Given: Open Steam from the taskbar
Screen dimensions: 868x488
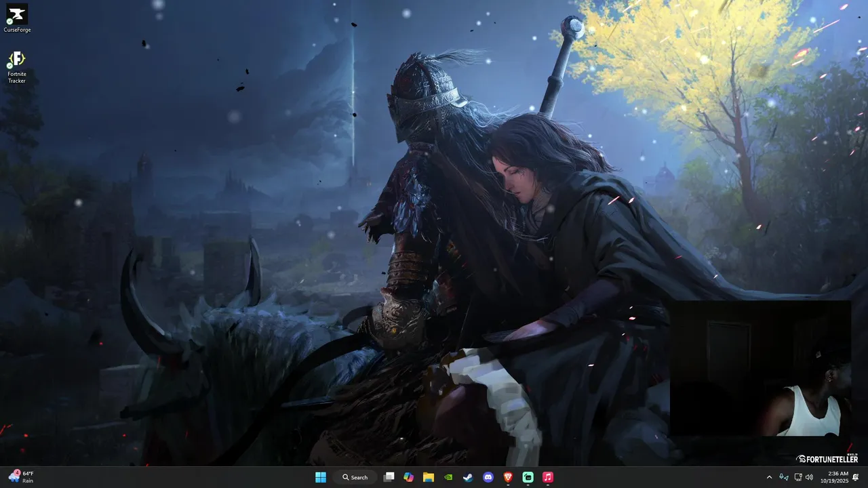Looking at the screenshot, I should [468, 477].
